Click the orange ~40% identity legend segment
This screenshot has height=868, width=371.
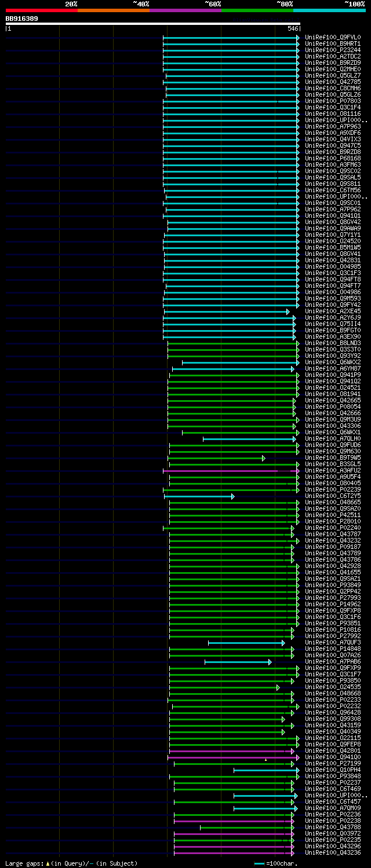coord(113,10)
